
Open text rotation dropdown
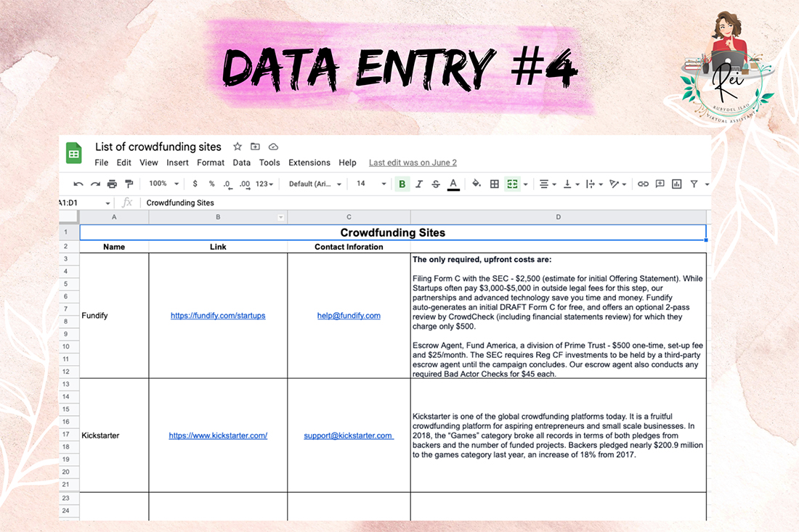coord(617,184)
